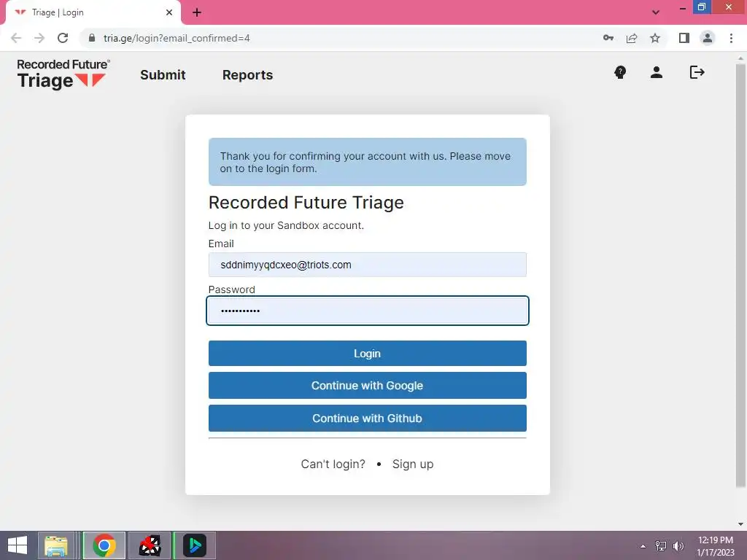Toggle browser side panel icon
Image resolution: width=747 pixels, height=560 pixels.
[684, 38]
